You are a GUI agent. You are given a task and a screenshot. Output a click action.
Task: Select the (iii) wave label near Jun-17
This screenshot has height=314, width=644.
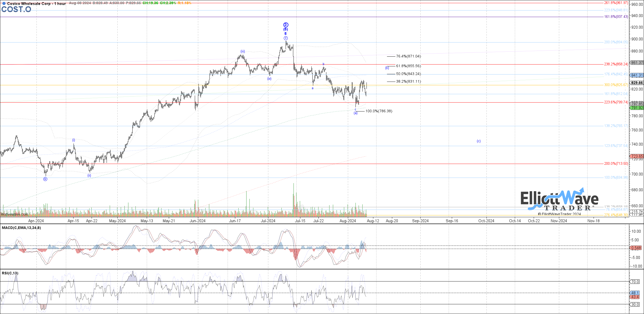[x=243, y=51]
